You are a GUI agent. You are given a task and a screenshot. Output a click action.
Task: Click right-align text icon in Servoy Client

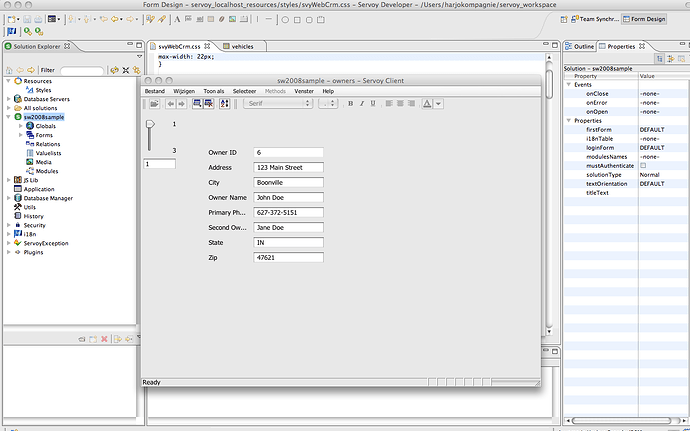[411, 103]
